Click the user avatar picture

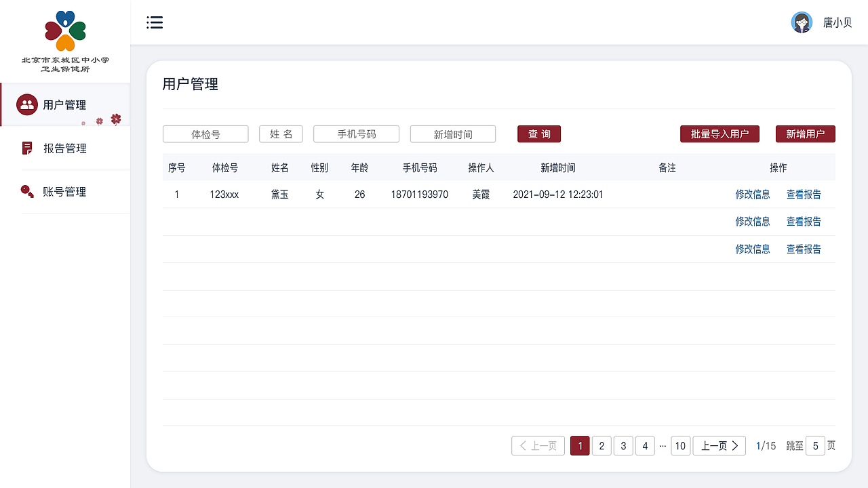pyautogui.click(x=802, y=22)
